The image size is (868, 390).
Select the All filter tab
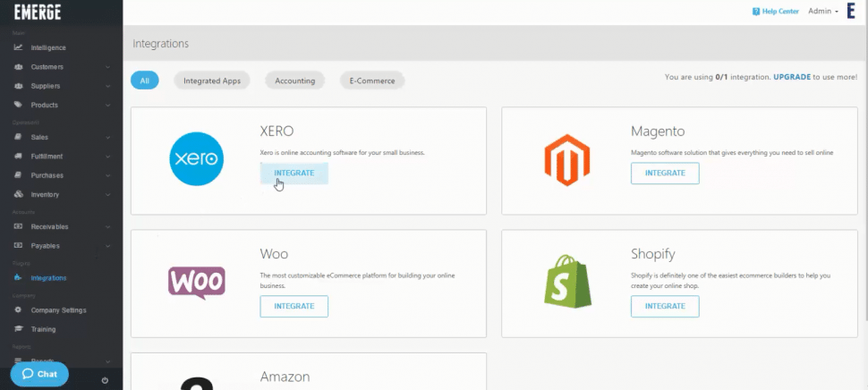click(144, 81)
